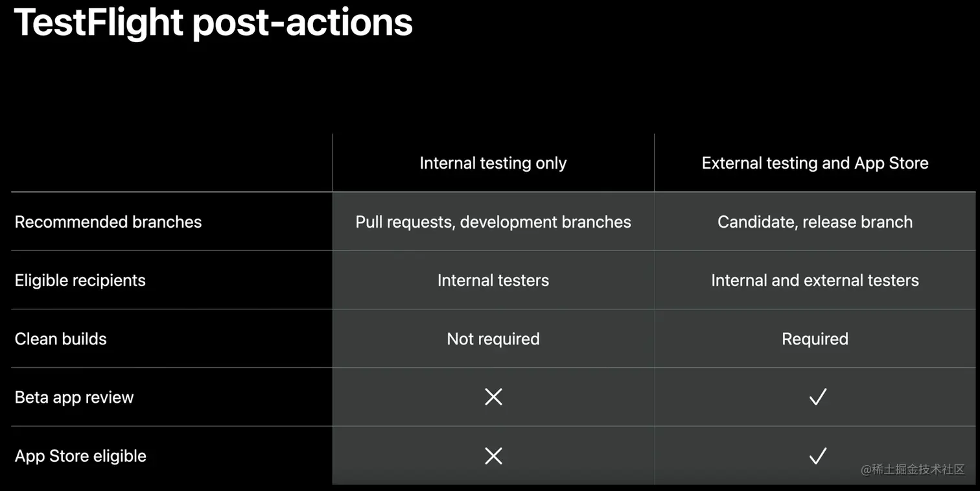Click the Recommended branches row label
Screen dimensions: 980x491
[x=108, y=222]
